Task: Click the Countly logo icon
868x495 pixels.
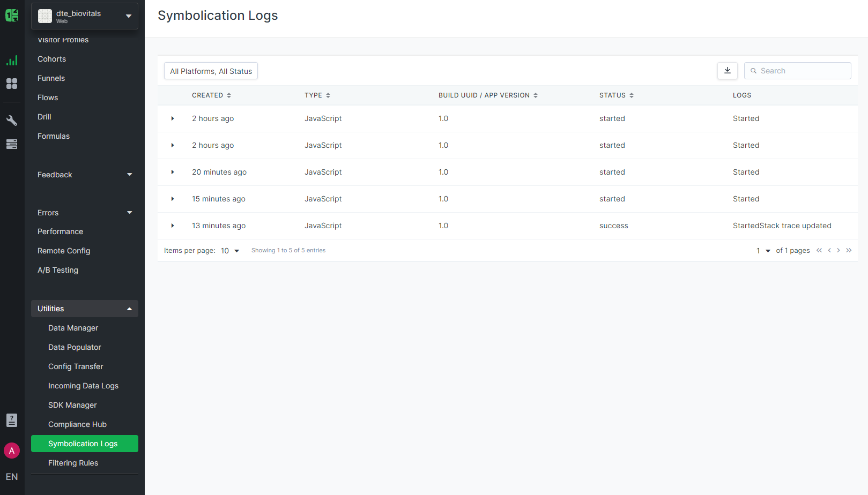Action: [x=12, y=16]
